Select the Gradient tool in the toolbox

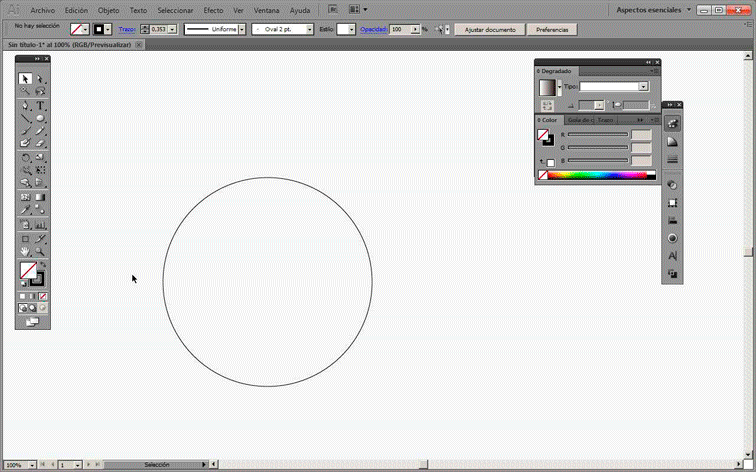tap(40, 197)
